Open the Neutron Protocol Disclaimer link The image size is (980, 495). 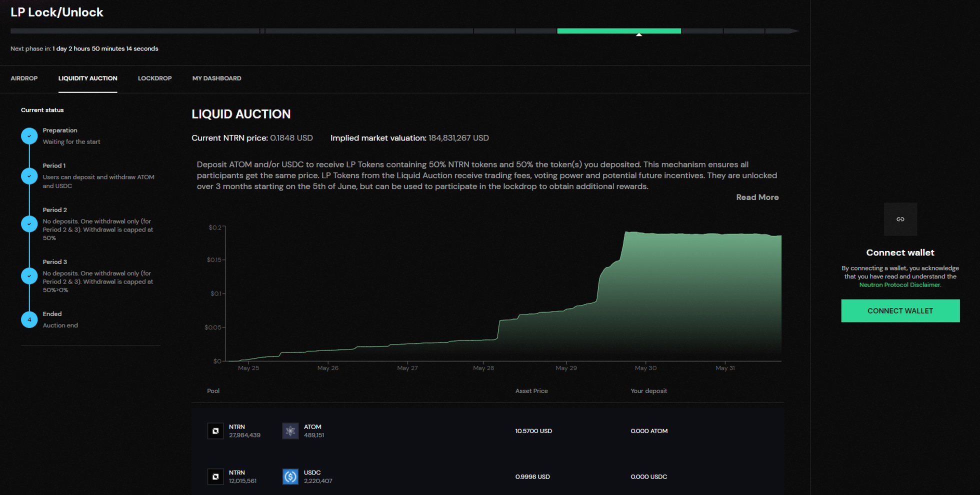tap(900, 285)
